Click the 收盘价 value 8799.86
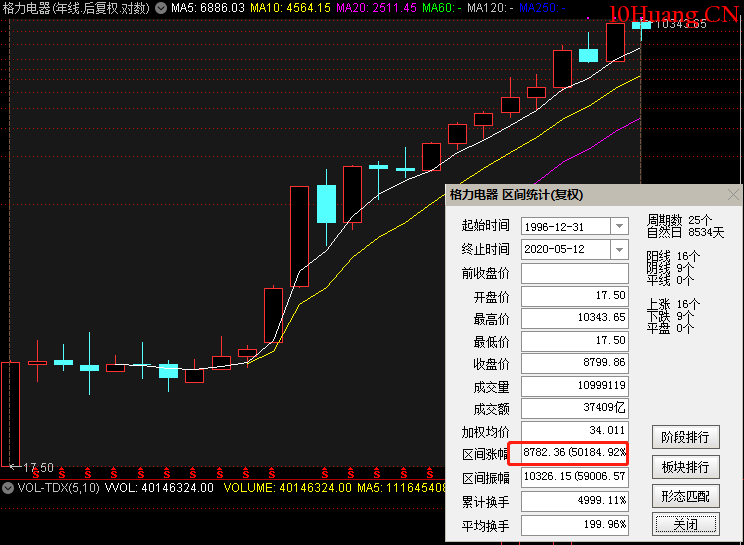The image size is (744, 545). [575, 363]
